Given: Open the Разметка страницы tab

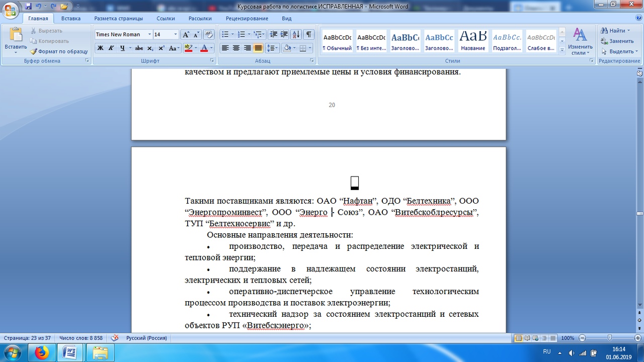Looking at the screenshot, I should (x=118, y=19).
